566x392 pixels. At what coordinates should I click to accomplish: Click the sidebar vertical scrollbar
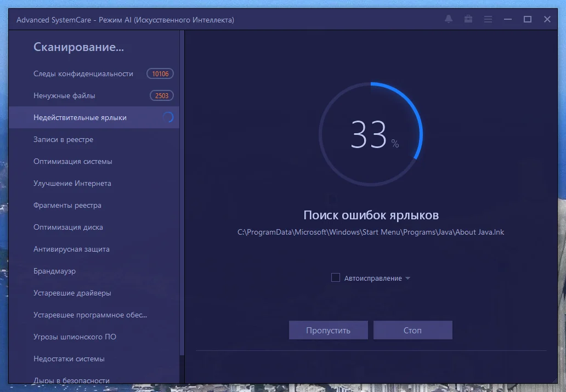[x=182, y=193]
